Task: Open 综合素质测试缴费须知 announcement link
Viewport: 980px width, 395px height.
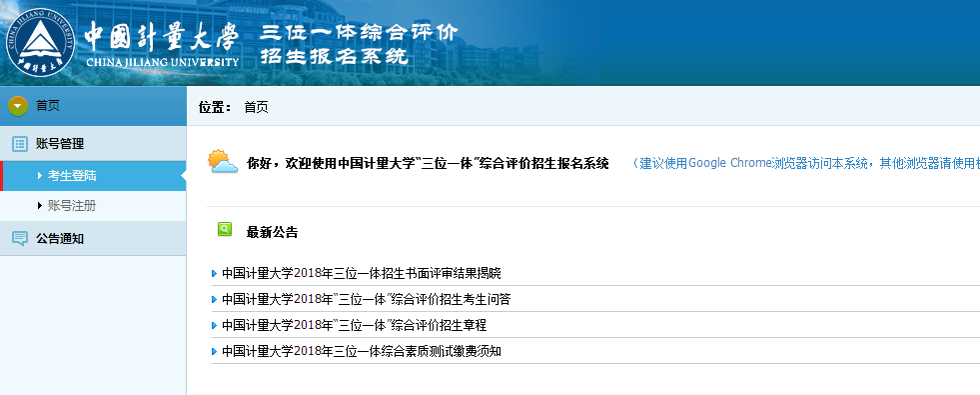Action: coord(362,351)
